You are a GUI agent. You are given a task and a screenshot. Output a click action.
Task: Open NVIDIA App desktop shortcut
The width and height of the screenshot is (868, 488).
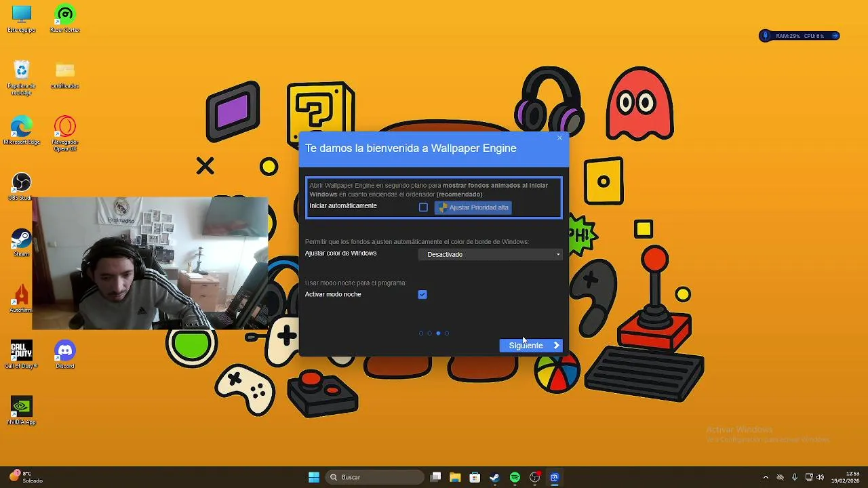(21, 411)
